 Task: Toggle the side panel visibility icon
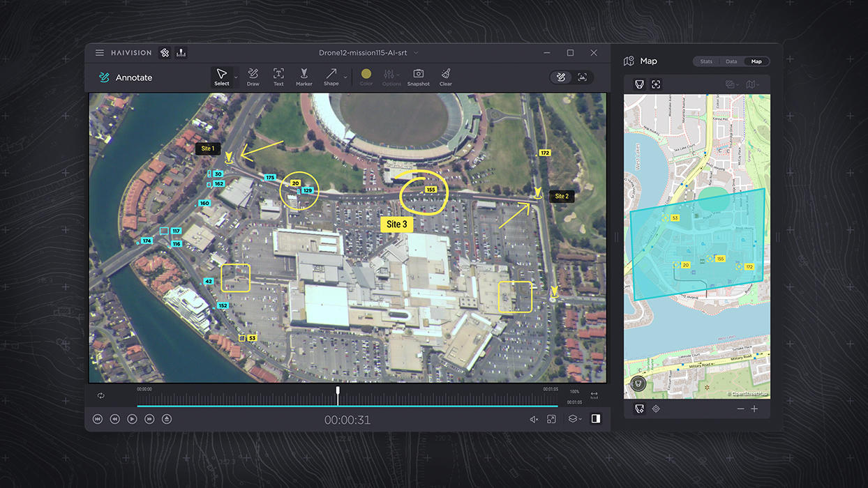tap(596, 419)
